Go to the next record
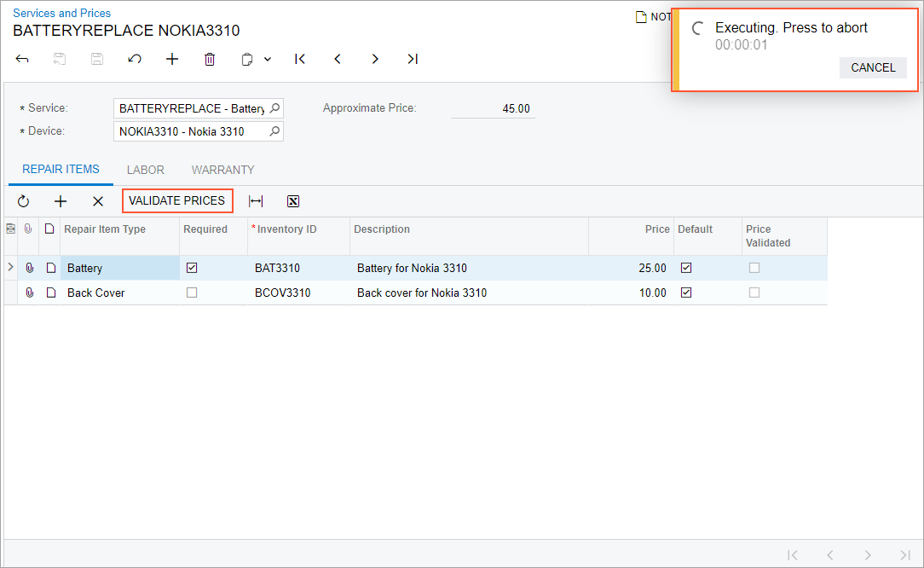Image resolution: width=924 pixels, height=568 pixels. coord(375,59)
